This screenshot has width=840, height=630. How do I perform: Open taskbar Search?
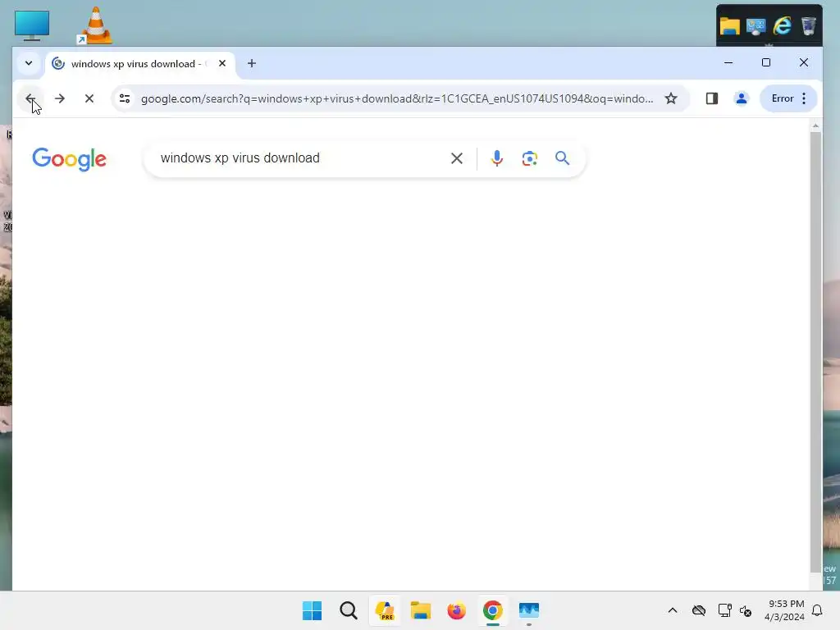click(348, 610)
